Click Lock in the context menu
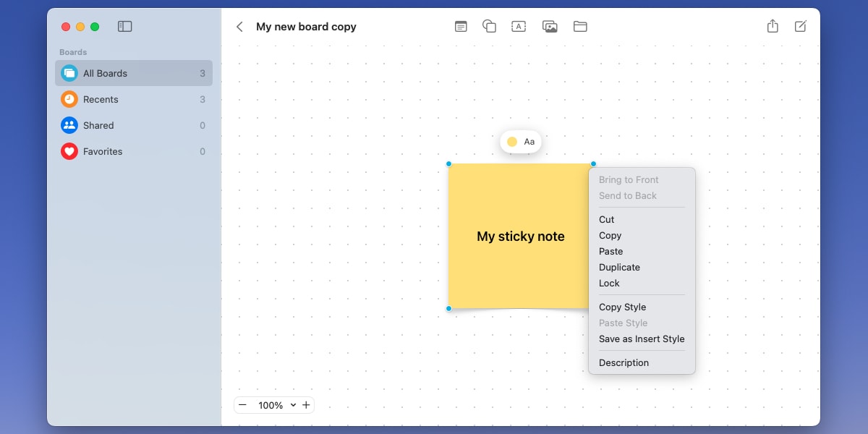 click(609, 283)
